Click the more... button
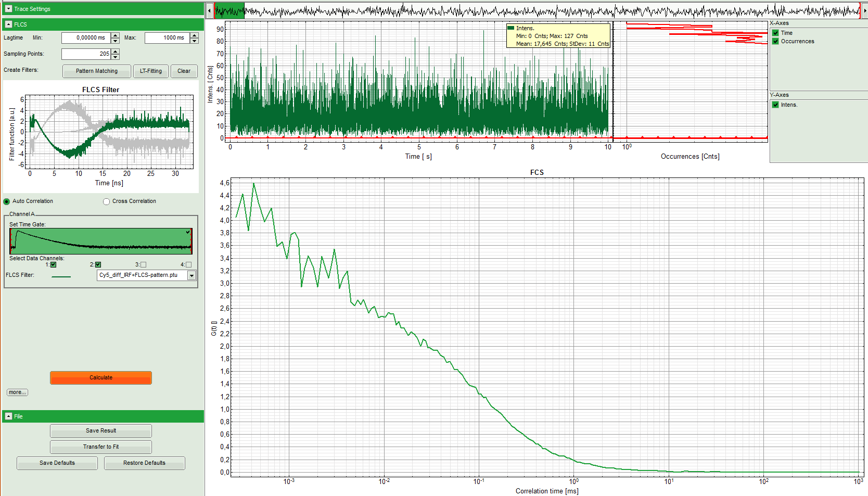Viewport: 868px width, 496px height. coord(17,392)
